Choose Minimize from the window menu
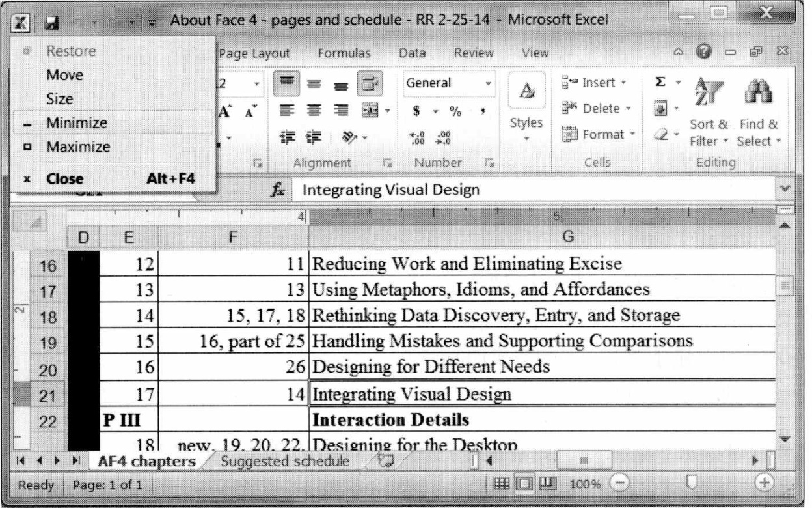The image size is (812, 508). pos(113,122)
